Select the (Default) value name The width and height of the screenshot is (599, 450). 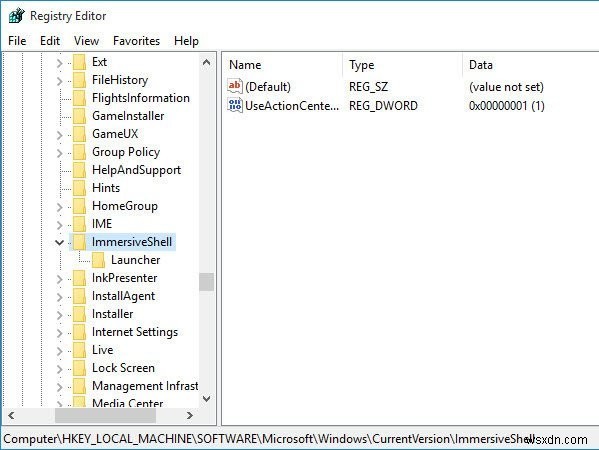pyautogui.click(x=268, y=87)
